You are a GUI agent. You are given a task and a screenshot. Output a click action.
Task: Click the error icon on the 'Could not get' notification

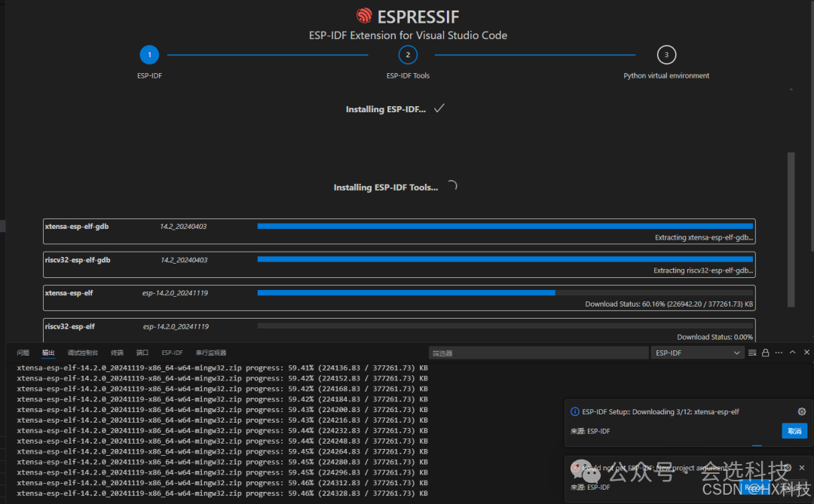point(574,468)
